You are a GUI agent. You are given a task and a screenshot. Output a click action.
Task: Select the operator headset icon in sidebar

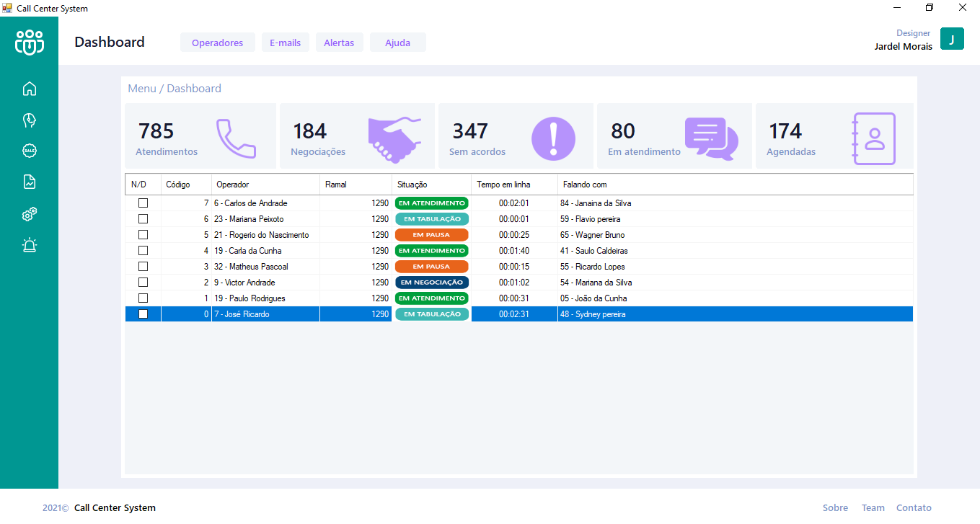(29, 120)
